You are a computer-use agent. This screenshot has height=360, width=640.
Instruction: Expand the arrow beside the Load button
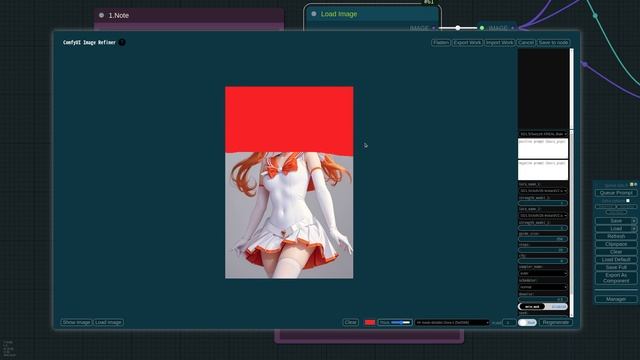[x=634, y=229]
